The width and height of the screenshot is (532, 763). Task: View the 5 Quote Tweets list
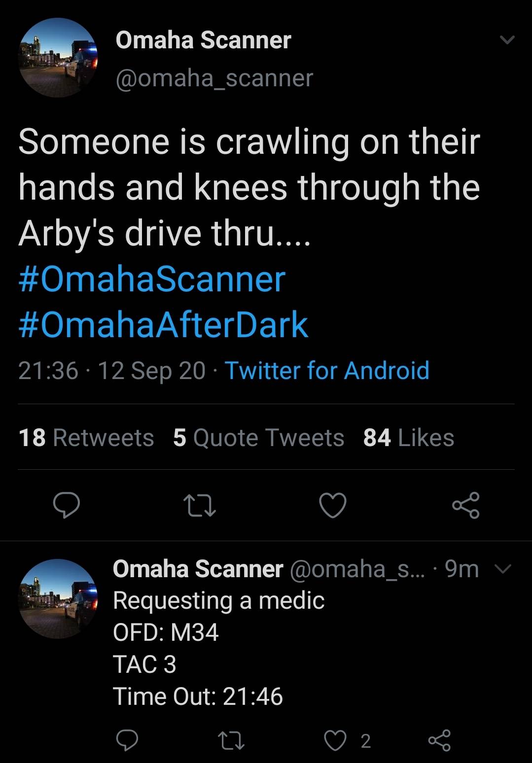pos(258,438)
